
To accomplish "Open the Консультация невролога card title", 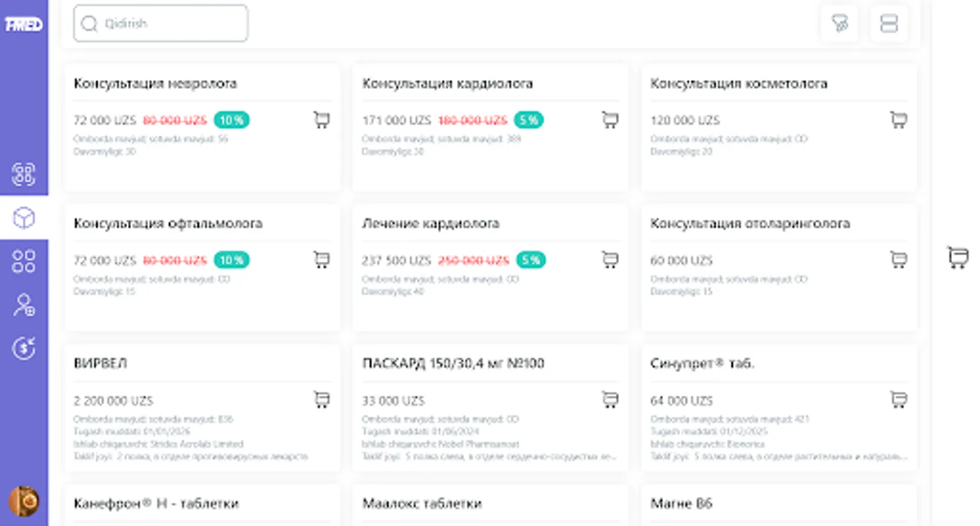I will (x=155, y=84).
